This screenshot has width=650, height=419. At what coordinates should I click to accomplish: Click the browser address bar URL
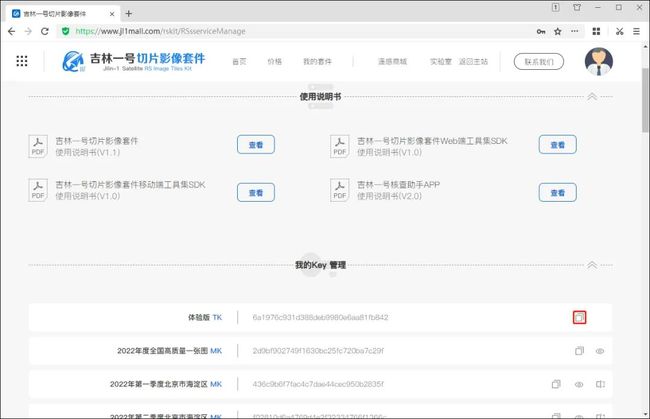click(x=160, y=31)
